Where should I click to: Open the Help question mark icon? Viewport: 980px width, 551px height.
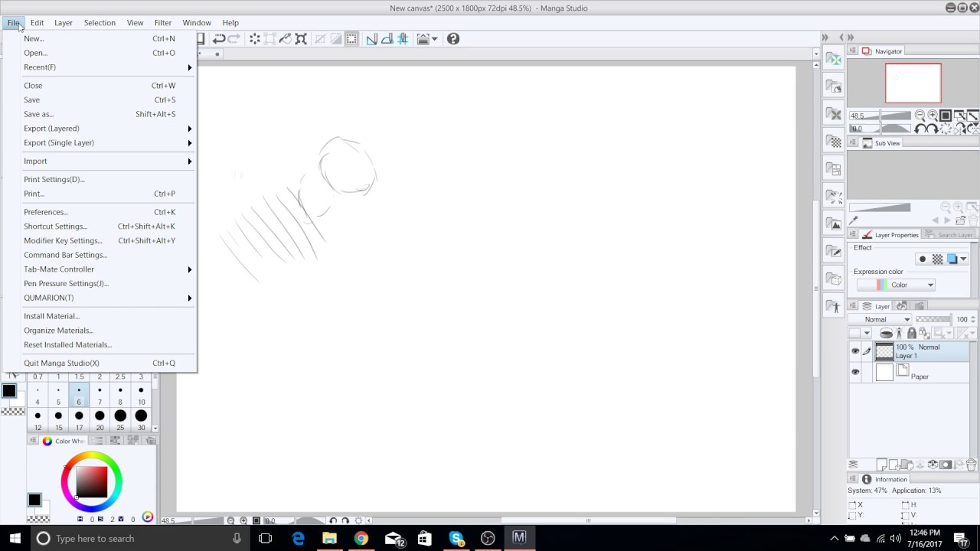click(453, 39)
